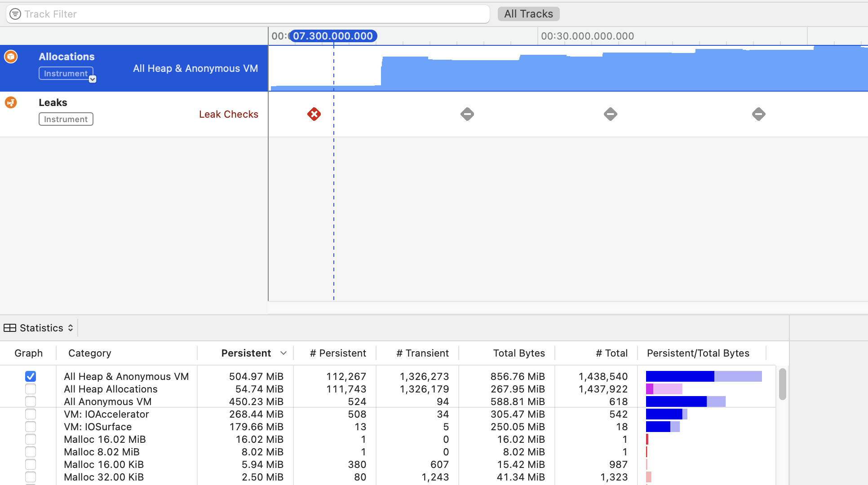The height and width of the screenshot is (485, 868).
Task: Sort by the Total Bytes column
Action: (518, 353)
